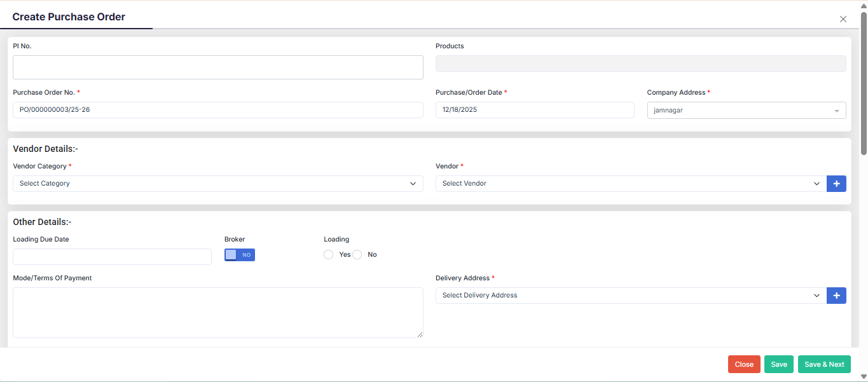Click the Save button

click(778, 364)
